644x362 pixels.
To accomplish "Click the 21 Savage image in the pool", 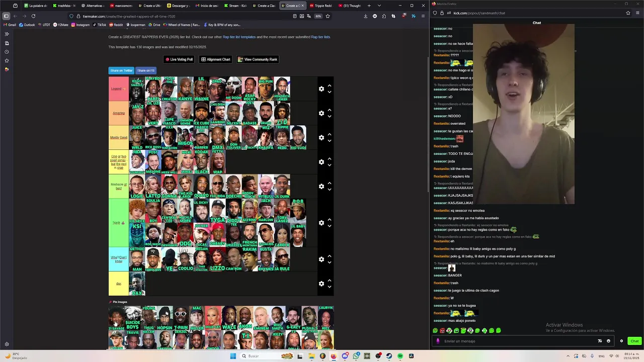I will click(x=116, y=318).
